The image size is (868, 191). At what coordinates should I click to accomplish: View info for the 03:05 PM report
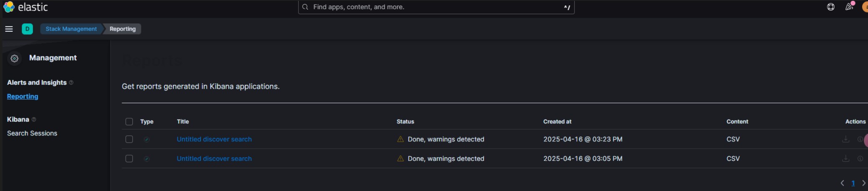pyautogui.click(x=860, y=158)
